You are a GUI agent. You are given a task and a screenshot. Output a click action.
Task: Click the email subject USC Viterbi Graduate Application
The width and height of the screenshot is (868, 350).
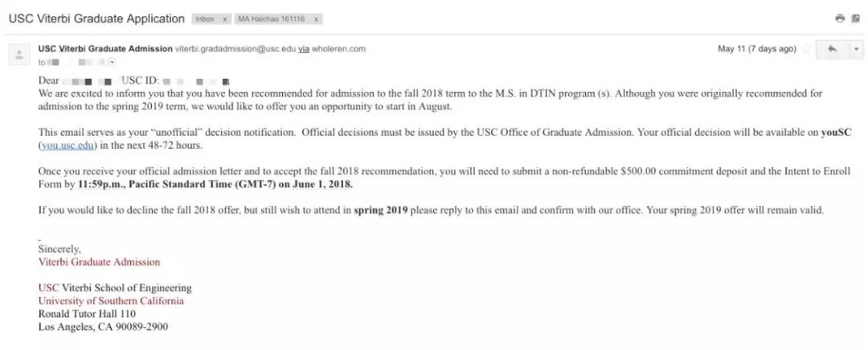[96, 18]
